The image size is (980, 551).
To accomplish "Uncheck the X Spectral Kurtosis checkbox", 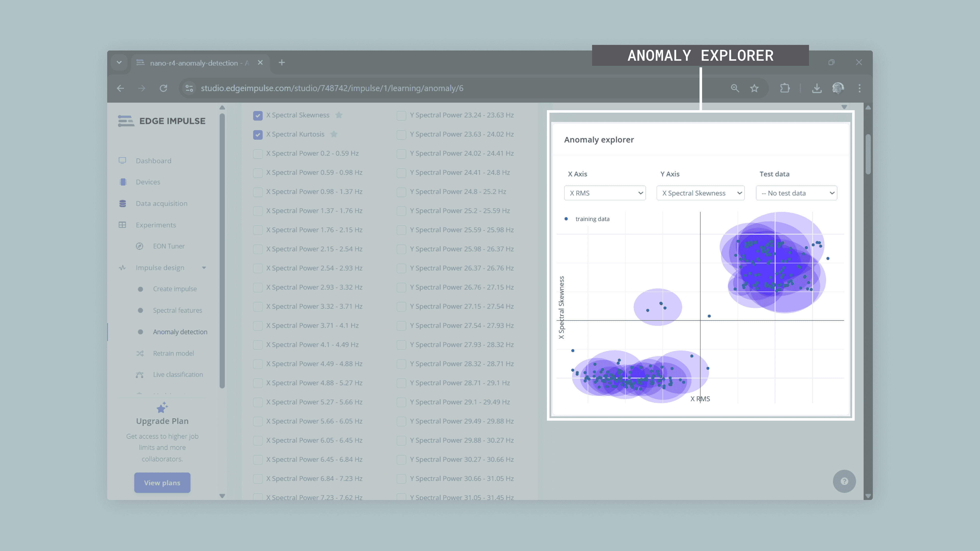I will pyautogui.click(x=258, y=135).
